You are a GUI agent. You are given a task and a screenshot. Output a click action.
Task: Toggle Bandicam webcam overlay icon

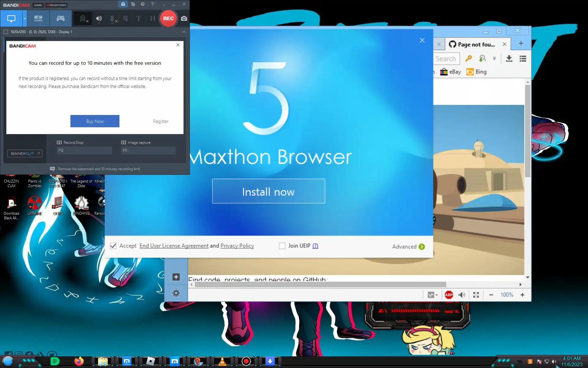click(83, 18)
